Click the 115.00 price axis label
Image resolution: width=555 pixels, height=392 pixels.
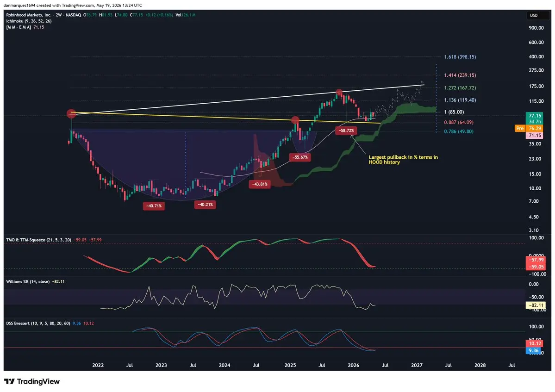click(536, 101)
